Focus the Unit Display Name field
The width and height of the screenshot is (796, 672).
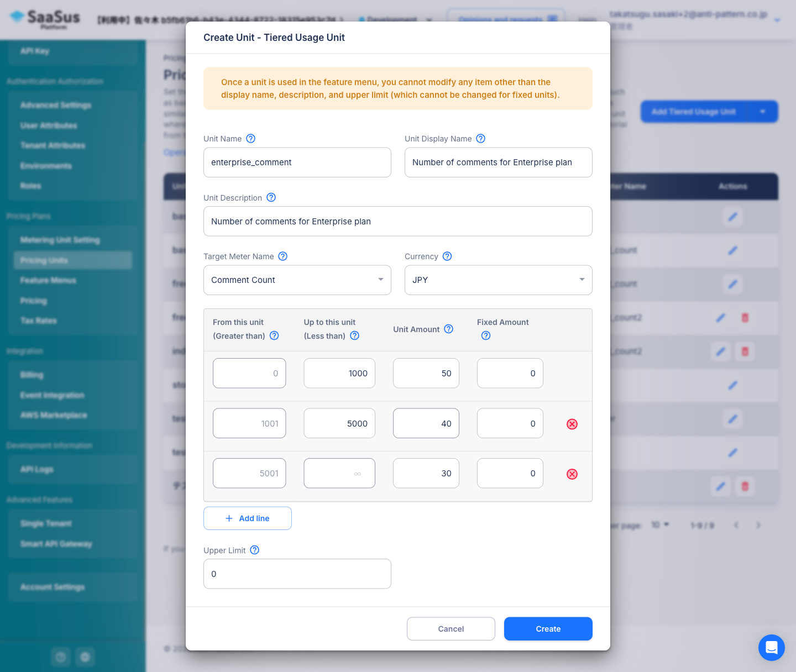(x=499, y=162)
